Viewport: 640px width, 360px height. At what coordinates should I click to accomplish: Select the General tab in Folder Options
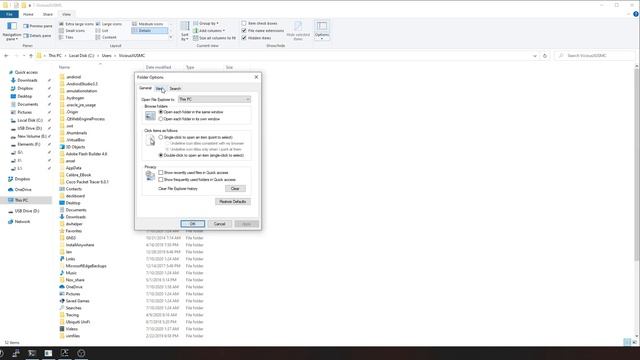pyautogui.click(x=145, y=88)
